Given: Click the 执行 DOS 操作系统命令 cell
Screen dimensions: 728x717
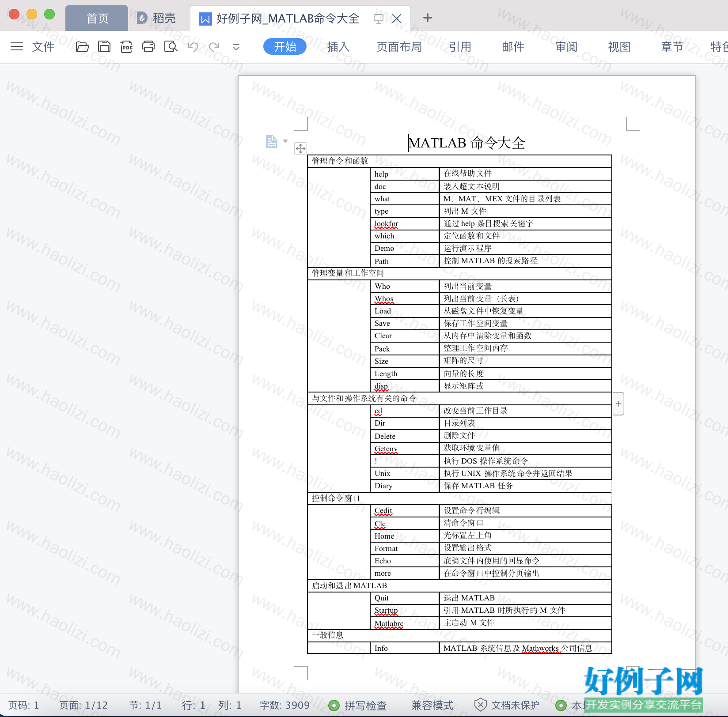Looking at the screenshot, I should pyautogui.click(x=526, y=461).
